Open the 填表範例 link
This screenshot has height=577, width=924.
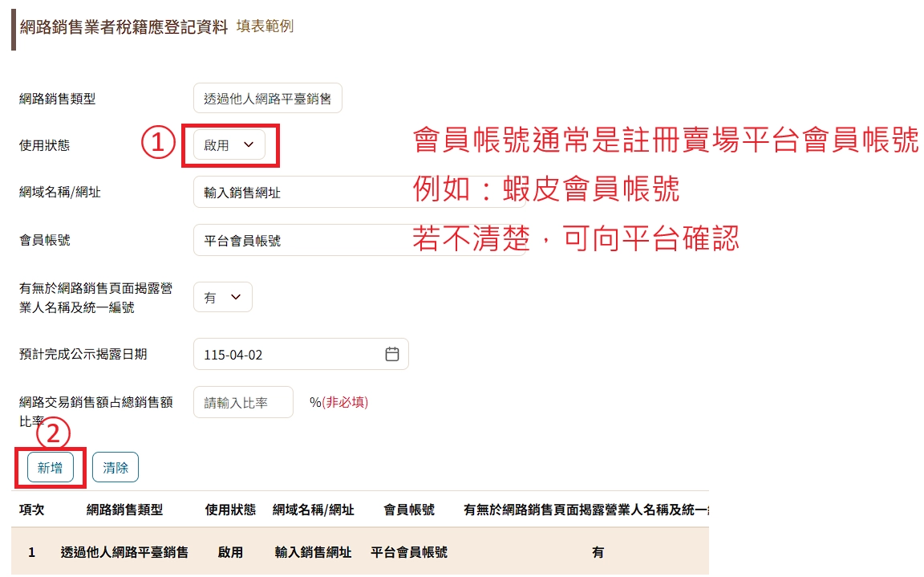pos(265,26)
